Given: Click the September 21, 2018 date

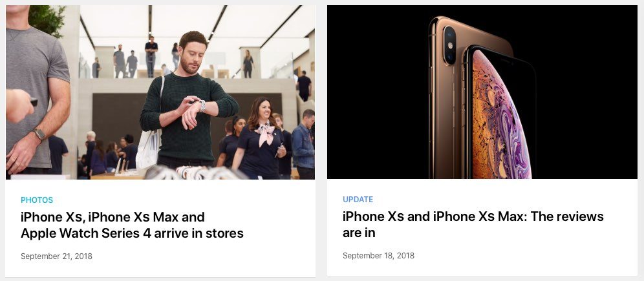Looking at the screenshot, I should pyautogui.click(x=56, y=256).
